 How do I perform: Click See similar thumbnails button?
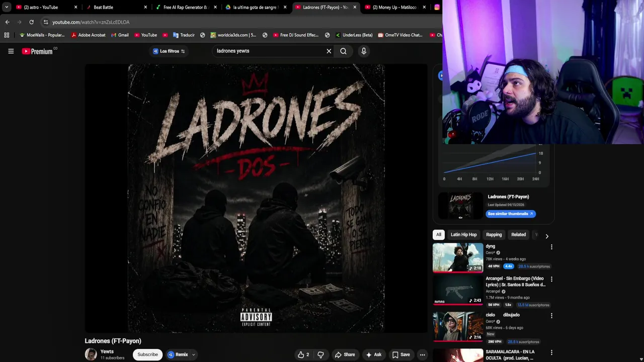[510, 214]
